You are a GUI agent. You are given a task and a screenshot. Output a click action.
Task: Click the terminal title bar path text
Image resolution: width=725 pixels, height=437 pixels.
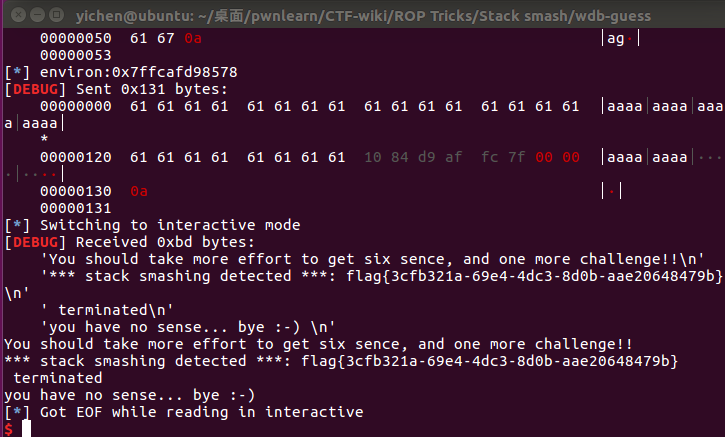click(363, 16)
